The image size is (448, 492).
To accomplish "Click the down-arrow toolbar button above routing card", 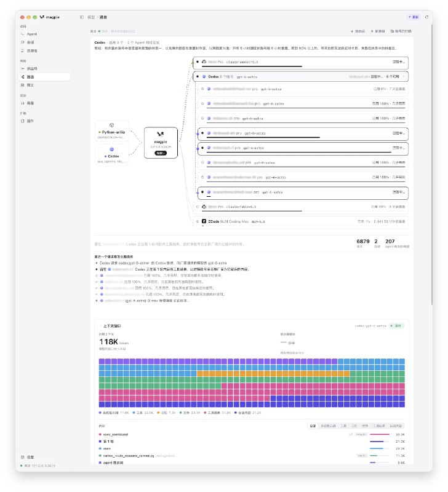I will tap(358, 31).
